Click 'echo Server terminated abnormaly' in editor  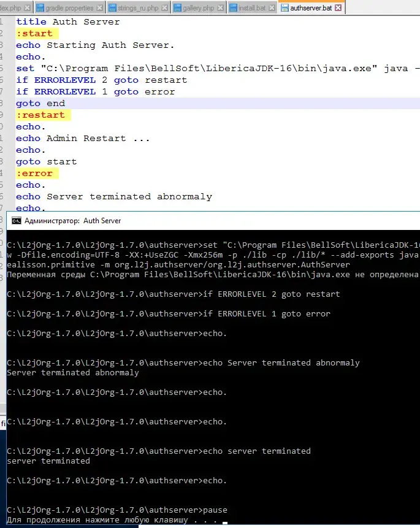click(114, 197)
